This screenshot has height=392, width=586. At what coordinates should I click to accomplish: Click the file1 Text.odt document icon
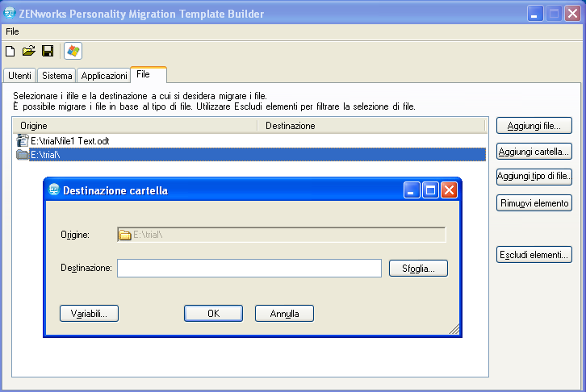coord(23,140)
